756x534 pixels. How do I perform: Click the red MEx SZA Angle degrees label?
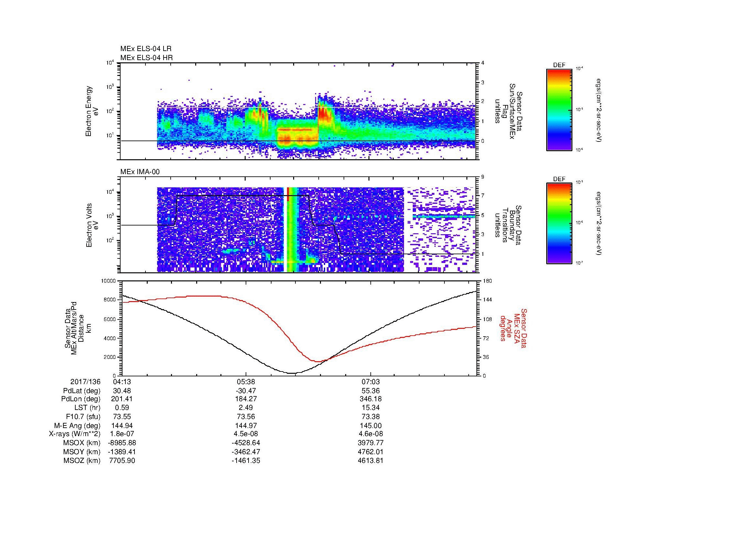(513, 328)
